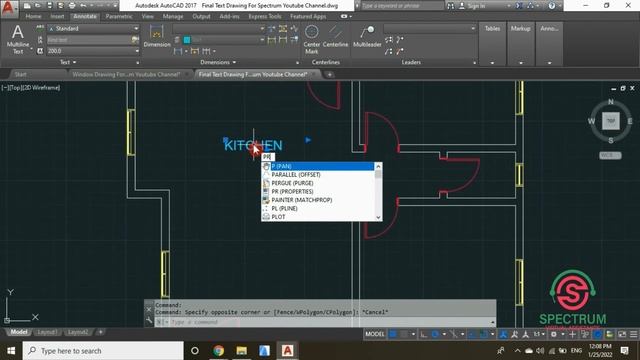The width and height of the screenshot is (640, 360).
Task: Click the Workspace Switching gear icon
Action: [554, 334]
